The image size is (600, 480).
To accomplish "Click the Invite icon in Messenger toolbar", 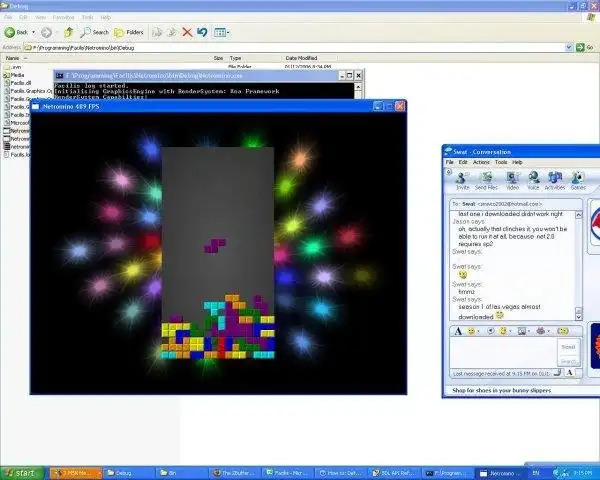I will point(463,181).
